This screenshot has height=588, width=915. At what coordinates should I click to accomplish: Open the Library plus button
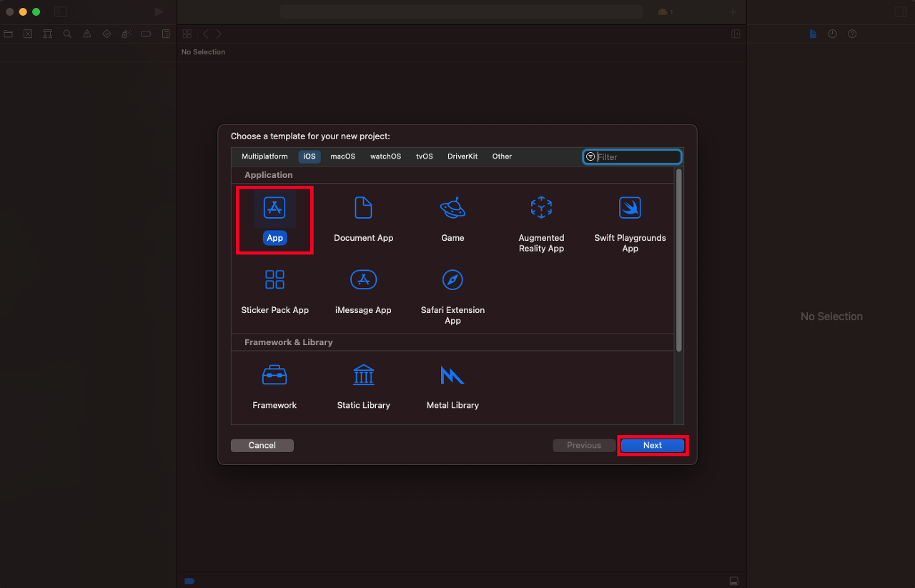[732, 12]
